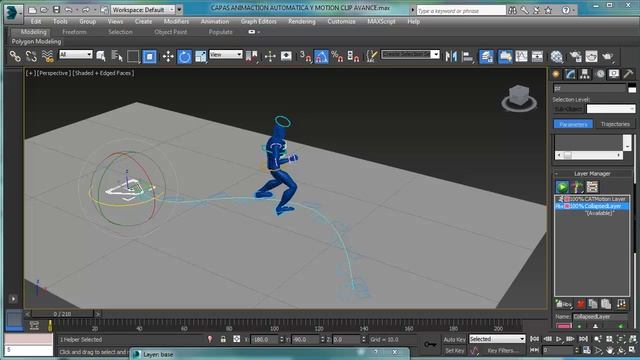The height and width of the screenshot is (360, 640).
Task: Activate the Select and Rotate tool
Action: click(x=184, y=56)
